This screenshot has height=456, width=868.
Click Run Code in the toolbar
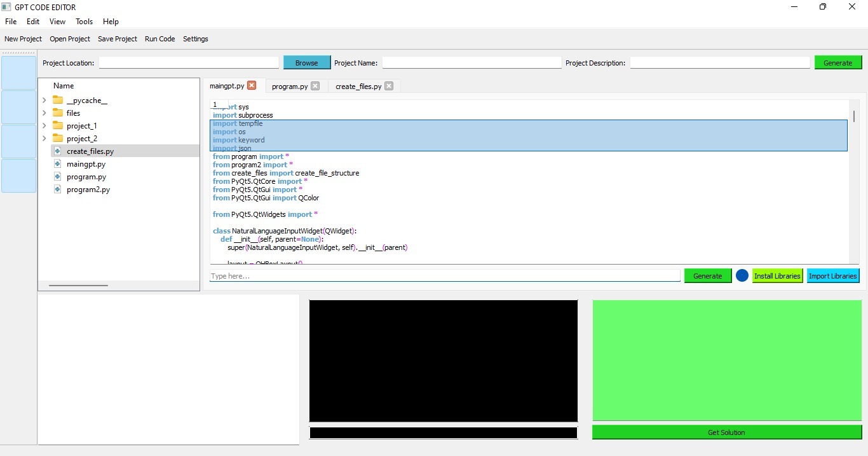(159, 39)
